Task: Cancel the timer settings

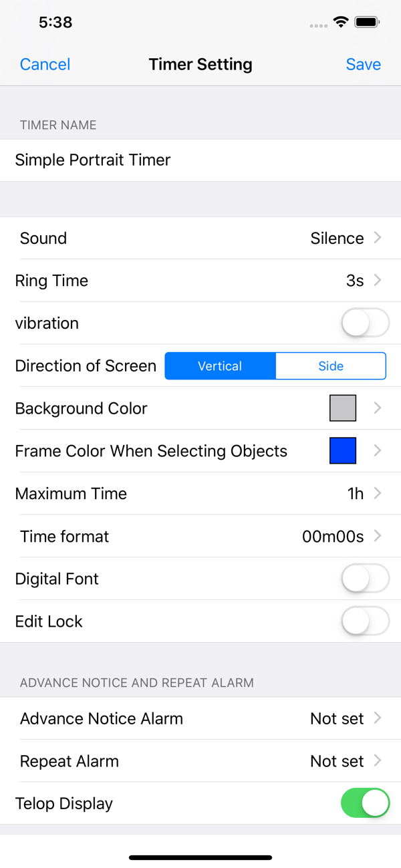Action: pos(45,64)
